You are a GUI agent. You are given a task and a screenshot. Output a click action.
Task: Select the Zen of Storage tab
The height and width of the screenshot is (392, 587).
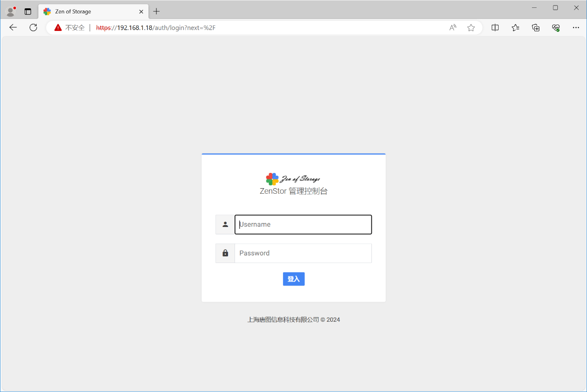pos(88,12)
